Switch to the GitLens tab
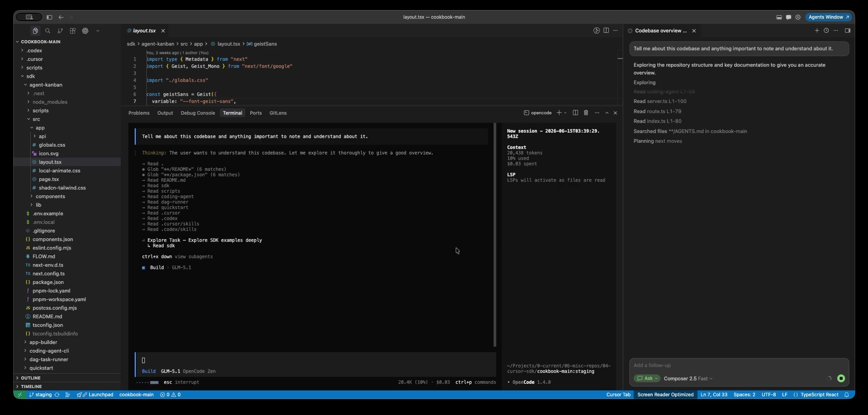Image resolution: width=868 pixels, height=415 pixels. [278, 113]
